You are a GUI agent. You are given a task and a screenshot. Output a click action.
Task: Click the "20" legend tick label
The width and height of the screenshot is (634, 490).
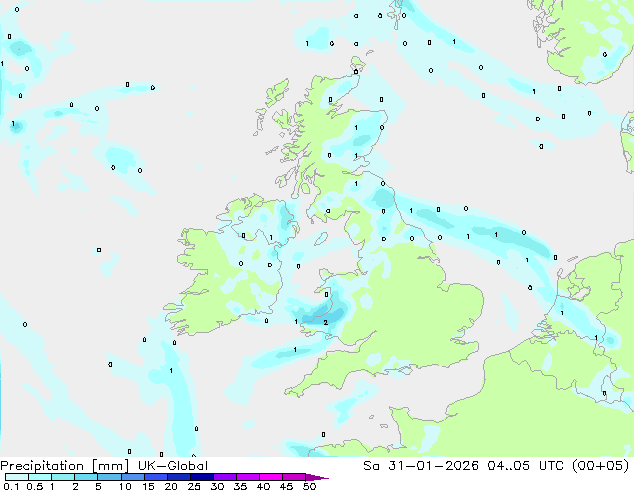click(x=171, y=486)
